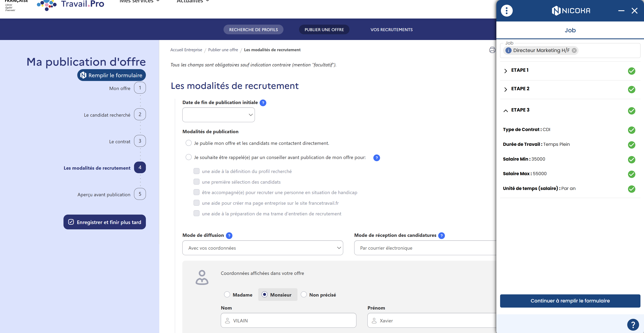Image resolution: width=644 pixels, height=333 pixels.
Task: Click help icon for Mode de réception des candidatures
Action: (x=441, y=235)
